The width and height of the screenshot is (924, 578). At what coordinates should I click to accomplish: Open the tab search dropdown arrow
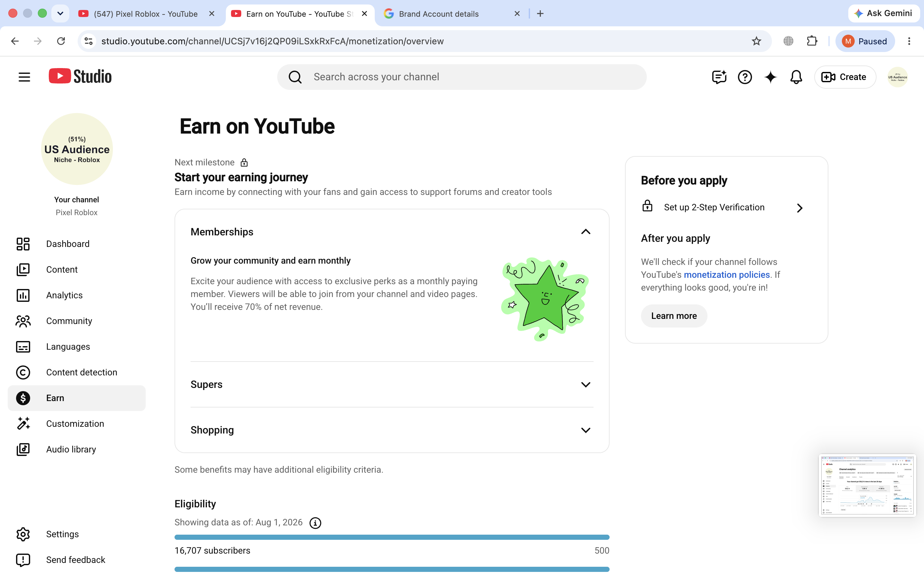60,13
